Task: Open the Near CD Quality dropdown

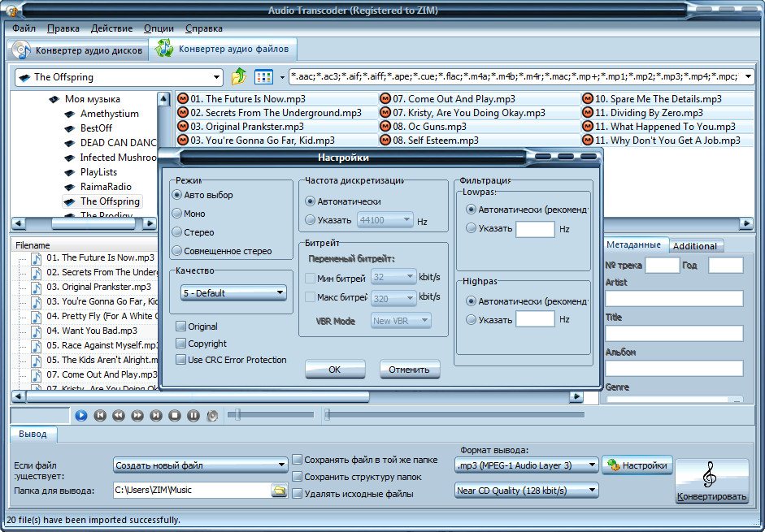Action: point(526,490)
